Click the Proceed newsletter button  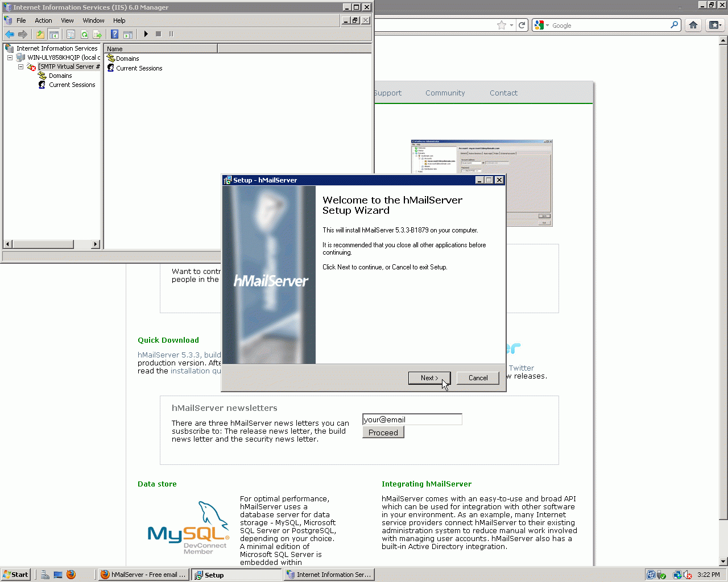point(383,433)
